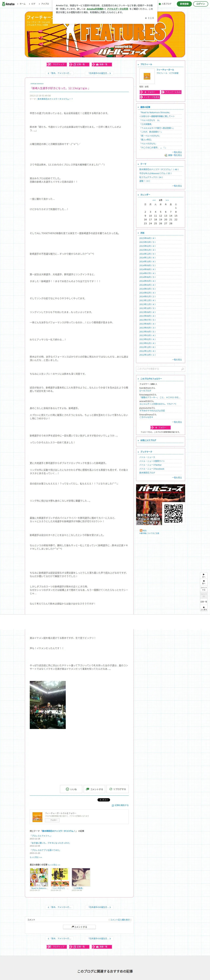Click the フィーチャーガール profile thumbnail
Image resolution: width=210 pixels, height=980 pixels.
tap(147, 76)
